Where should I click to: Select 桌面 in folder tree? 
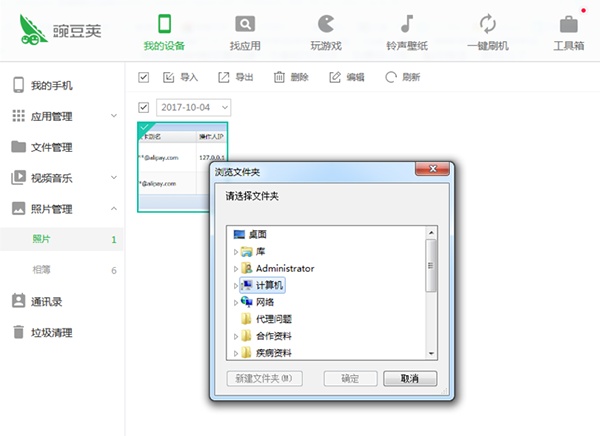point(250,234)
